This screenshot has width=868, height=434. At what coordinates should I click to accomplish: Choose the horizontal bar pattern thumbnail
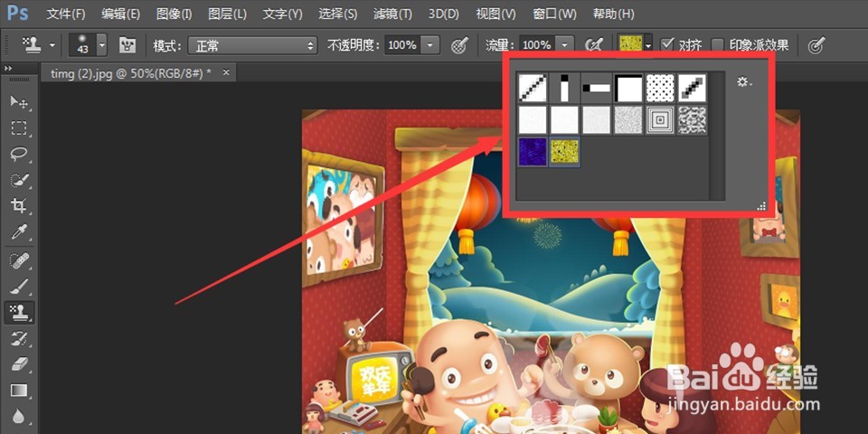(597, 88)
